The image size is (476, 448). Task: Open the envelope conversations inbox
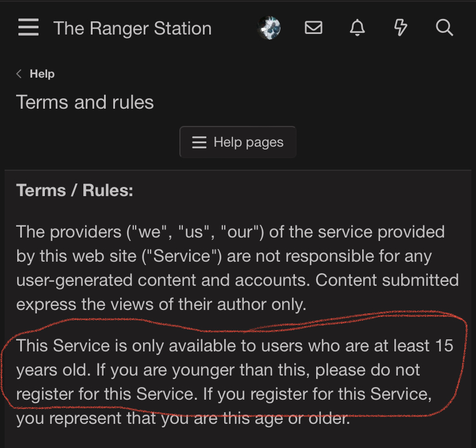313,28
